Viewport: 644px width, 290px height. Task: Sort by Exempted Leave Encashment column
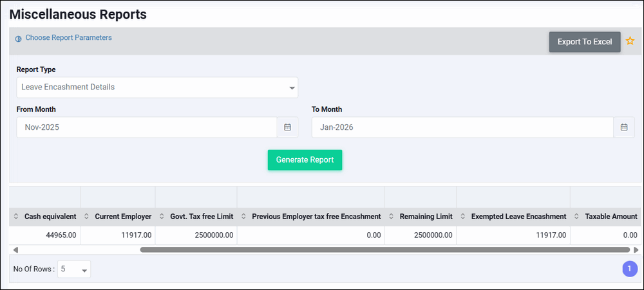click(x=463, y=217)
